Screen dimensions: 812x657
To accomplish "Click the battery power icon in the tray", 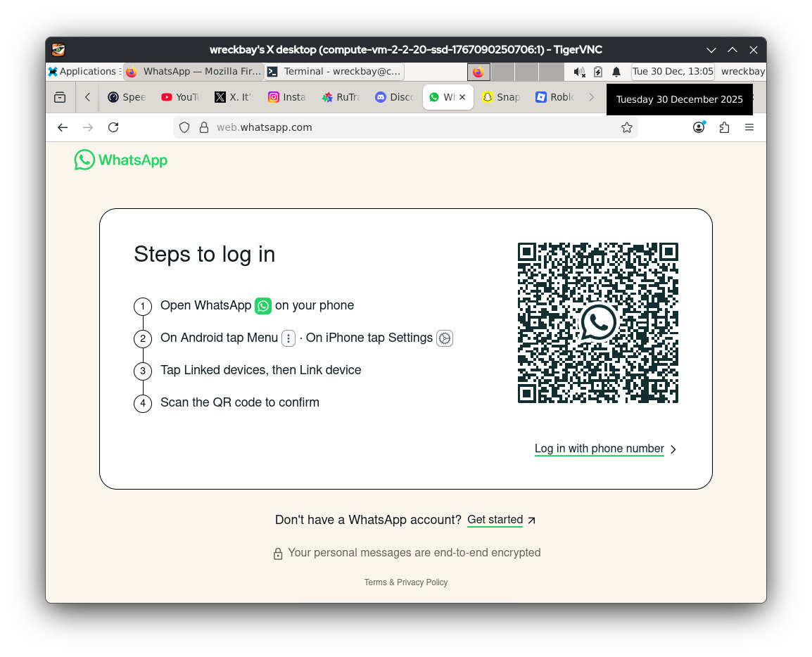I will tap(597, 72).
